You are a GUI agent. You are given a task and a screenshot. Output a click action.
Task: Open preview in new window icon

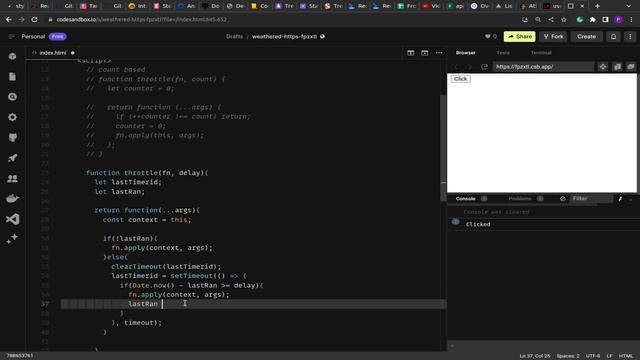tap(617, 67)
